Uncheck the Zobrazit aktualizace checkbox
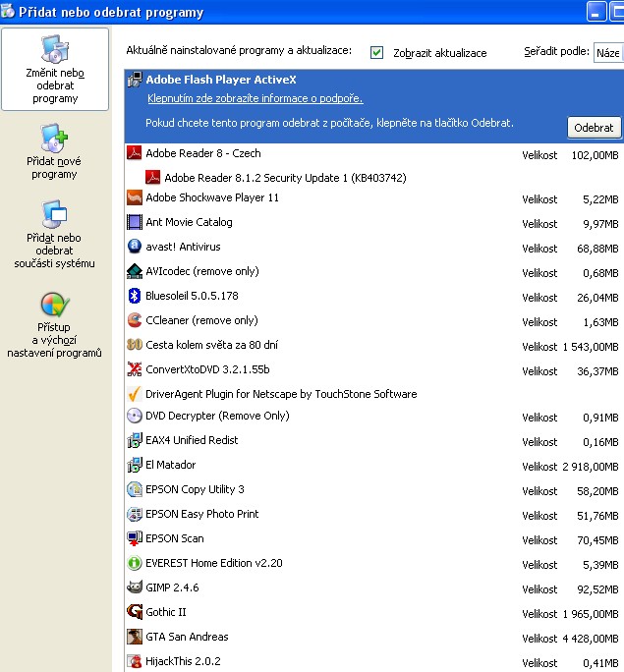This screenshot has width=624, height=672. (377, 52)
